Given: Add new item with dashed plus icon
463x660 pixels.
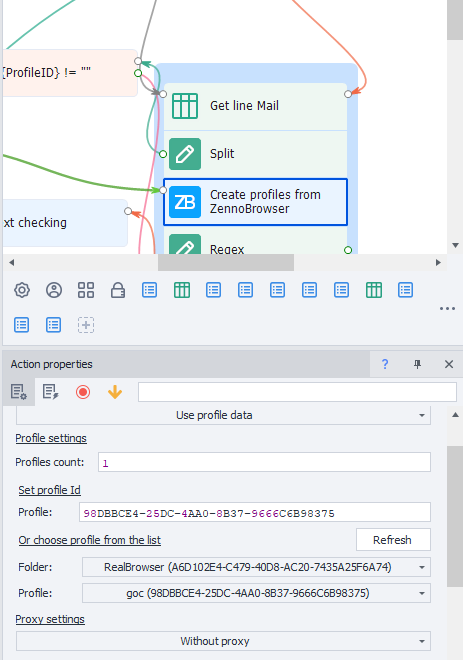Looking at the screenshot, I should (86, 325).
